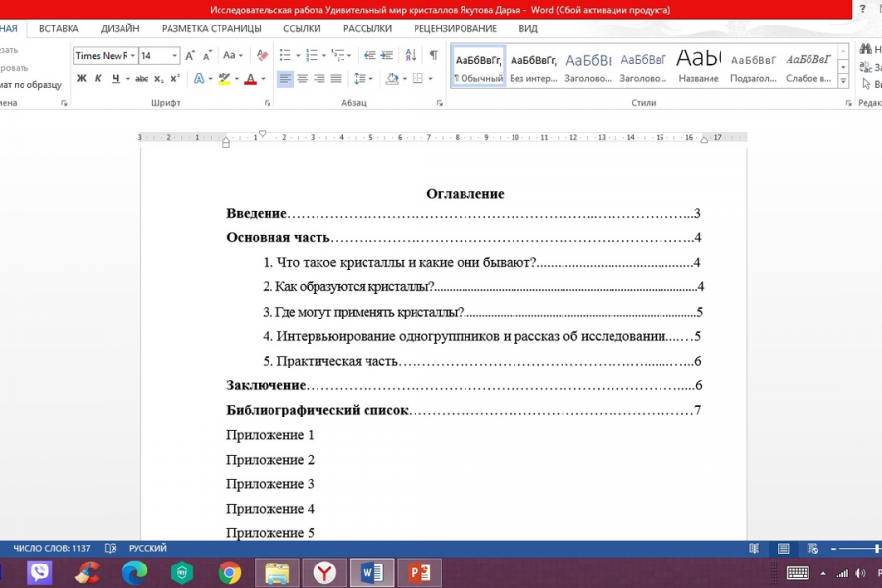Apply bulleted list

pos(285,55)
